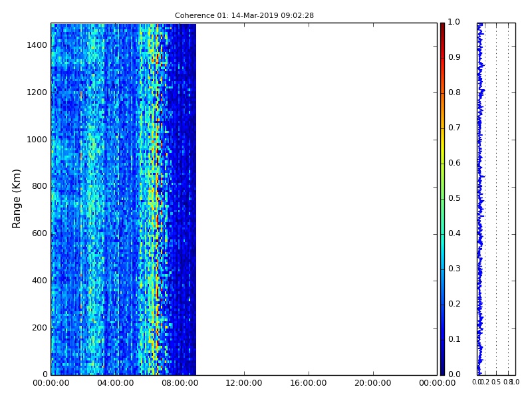Click the 0.5 label under the profile plot

(x=496, y=382)
